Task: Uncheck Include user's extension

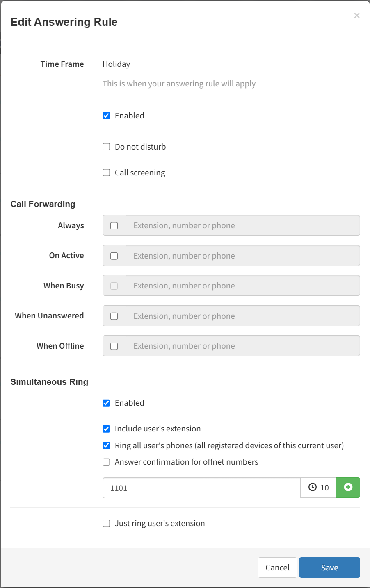Action: click(106, 429)
